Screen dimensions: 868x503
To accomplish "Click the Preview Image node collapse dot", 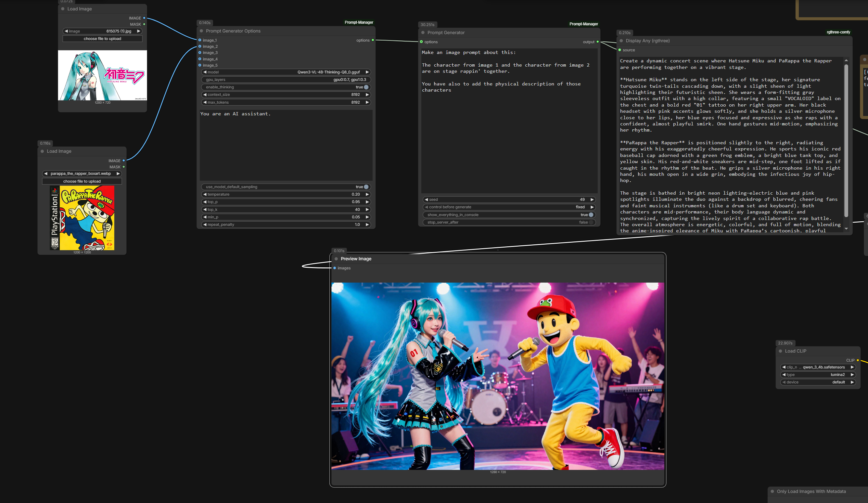I will [336, 259].
